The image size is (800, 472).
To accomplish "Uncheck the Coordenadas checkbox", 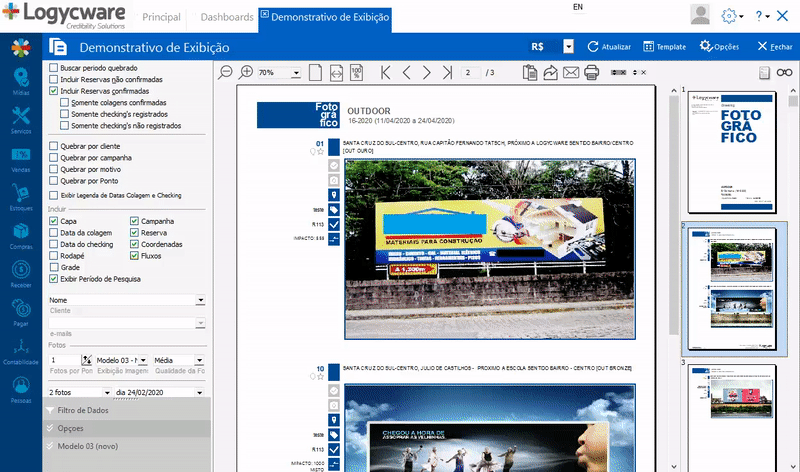I will [x=134, y=244].
